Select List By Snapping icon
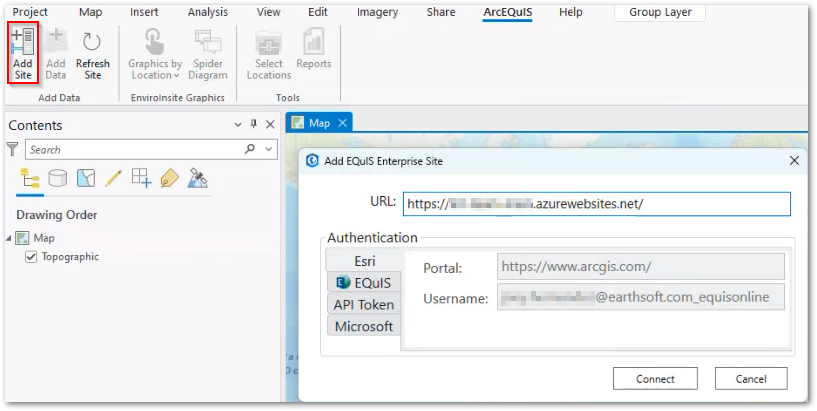817x411 pixels. point(141,178)
